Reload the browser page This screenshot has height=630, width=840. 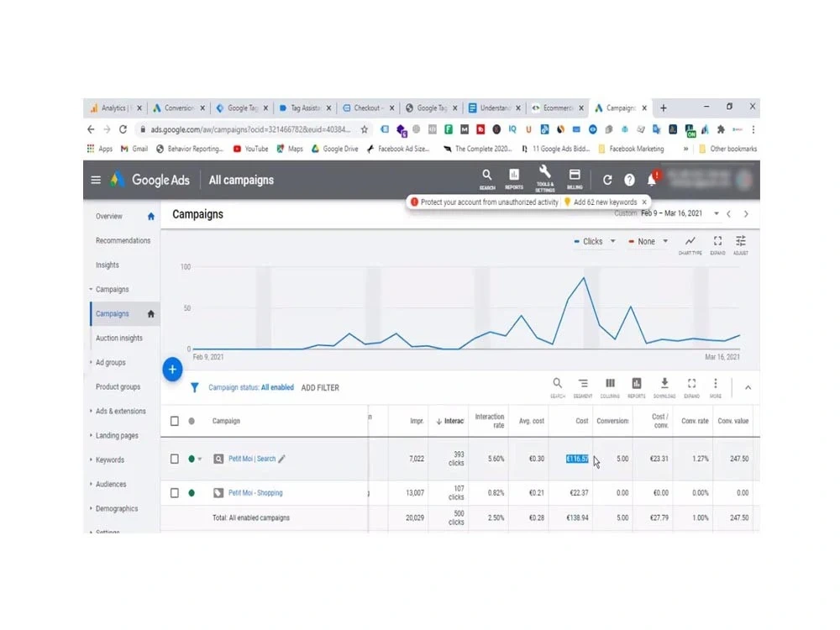pos(123,129)
